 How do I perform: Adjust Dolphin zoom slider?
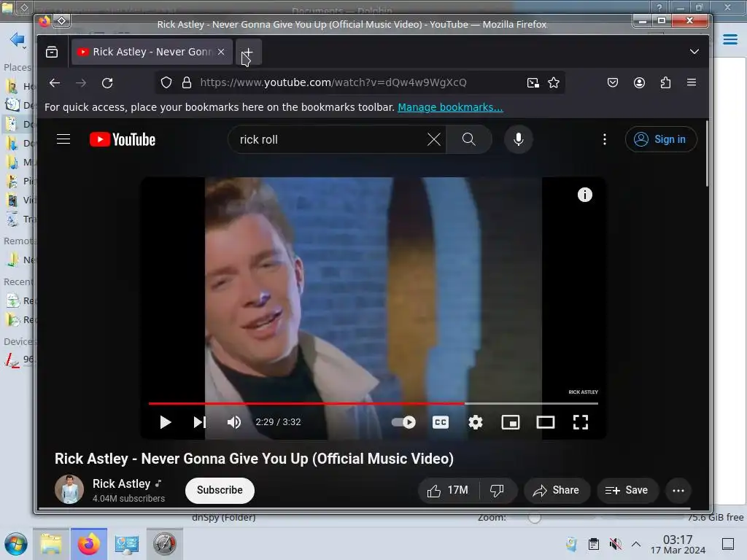point(535,518)
